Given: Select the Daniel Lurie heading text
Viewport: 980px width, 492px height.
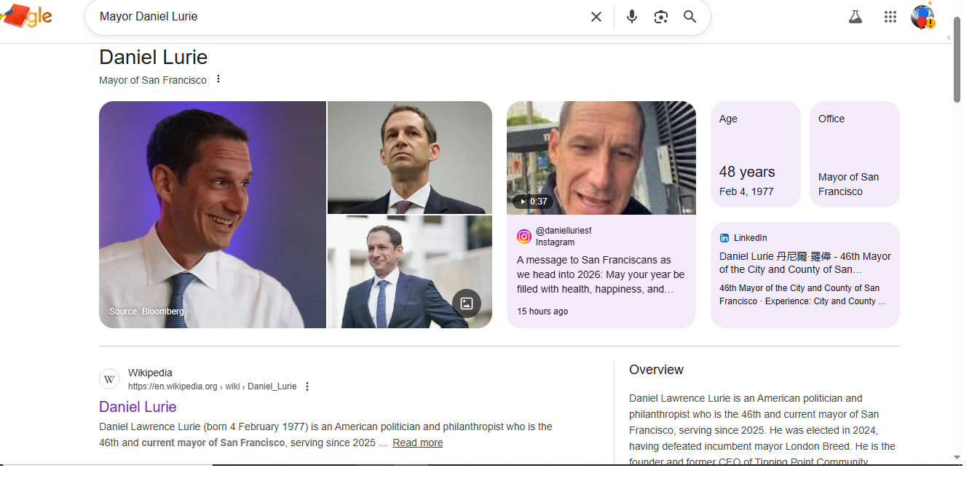Looking at the screenshot, I should point(154,57).
